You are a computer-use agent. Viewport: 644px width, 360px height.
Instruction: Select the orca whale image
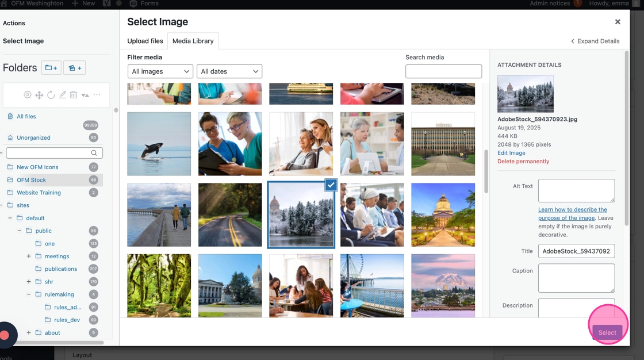159,144
